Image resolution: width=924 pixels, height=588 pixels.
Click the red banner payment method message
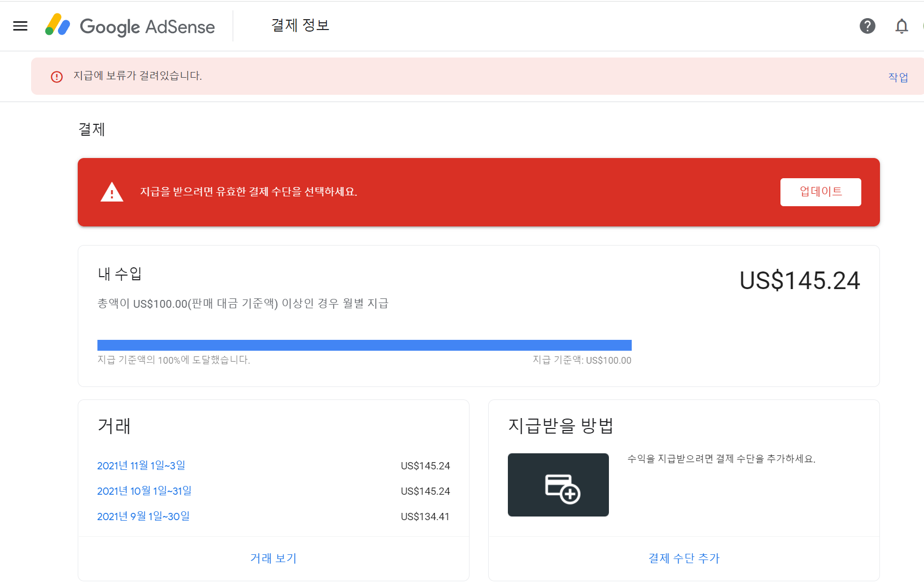(249, 192)
